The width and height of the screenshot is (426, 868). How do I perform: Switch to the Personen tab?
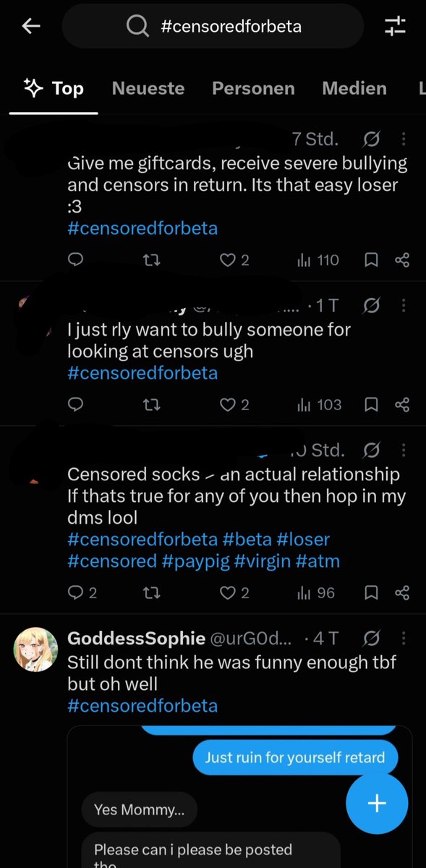253,88
